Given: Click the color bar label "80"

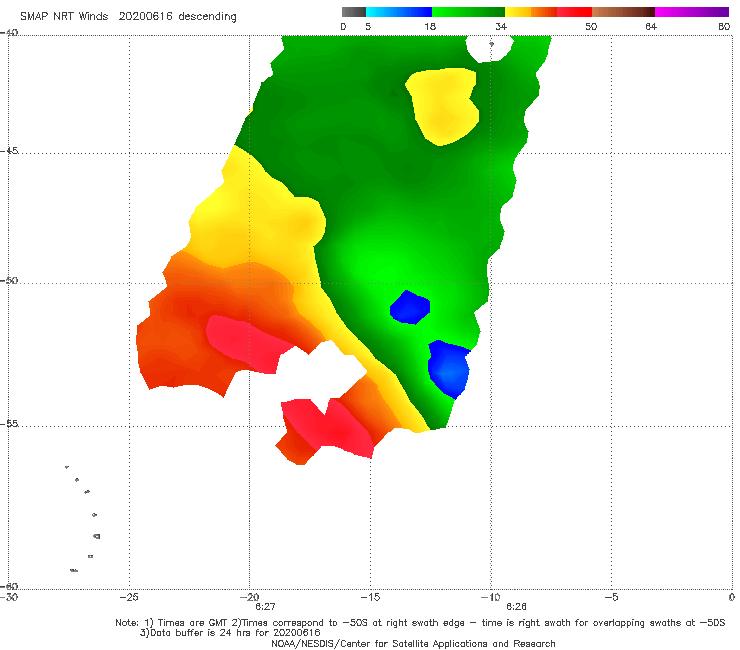Looking at the screenshot, I should pyautogui.click(x=724, y=27).
